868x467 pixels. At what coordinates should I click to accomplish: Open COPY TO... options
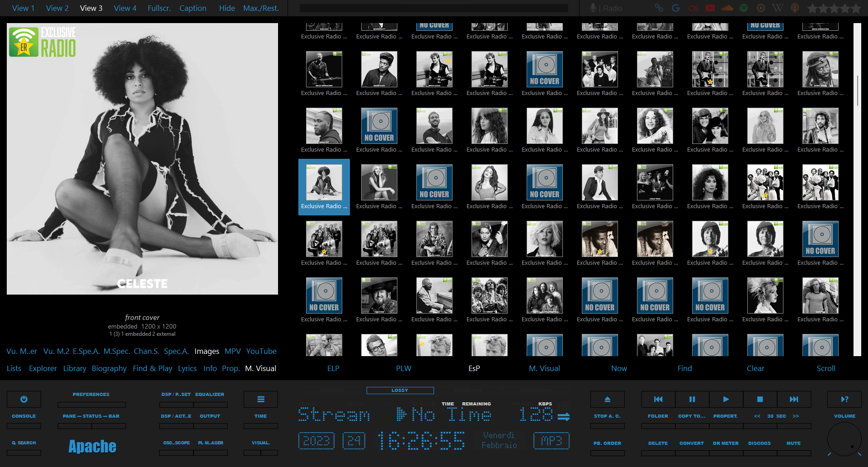[692, 416]
